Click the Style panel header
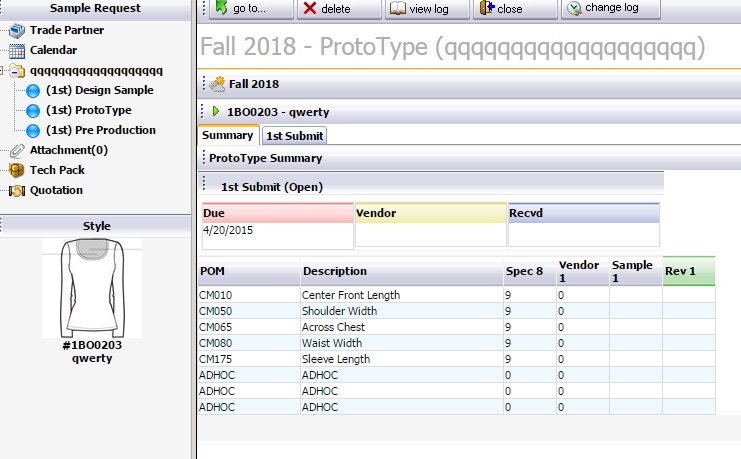 coord(96,226)
